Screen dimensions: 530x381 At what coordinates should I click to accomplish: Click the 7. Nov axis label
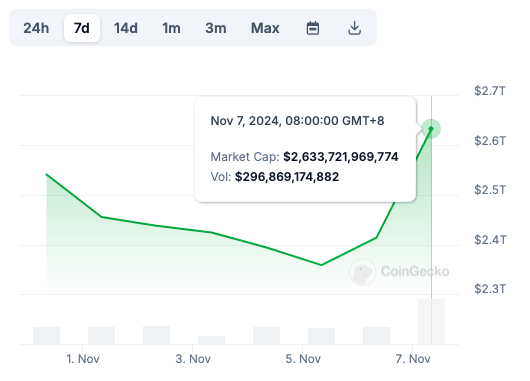pyautogui.click(x=413, y=359)
